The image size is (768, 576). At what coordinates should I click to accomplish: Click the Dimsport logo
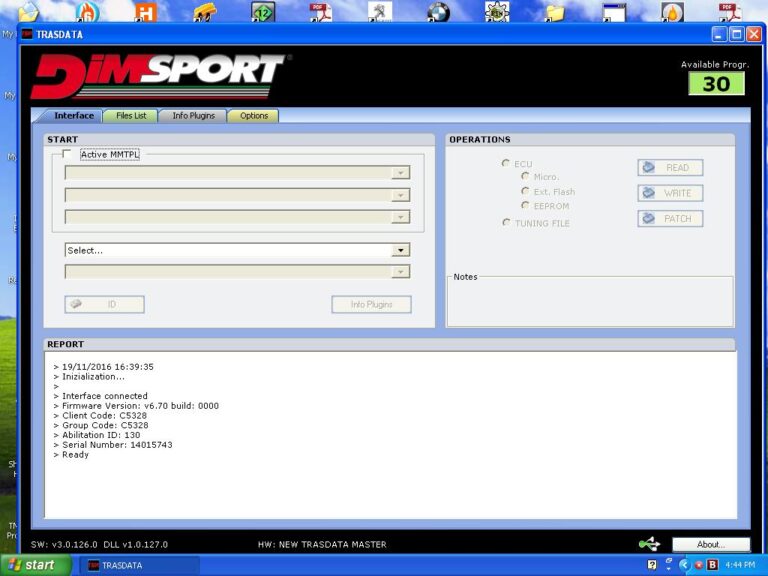click(x=161, y=76)
